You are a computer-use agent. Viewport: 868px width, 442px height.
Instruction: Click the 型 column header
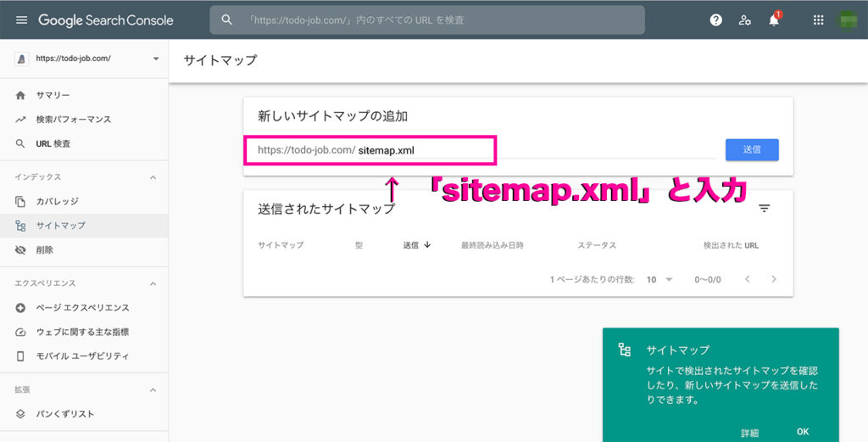359,245
